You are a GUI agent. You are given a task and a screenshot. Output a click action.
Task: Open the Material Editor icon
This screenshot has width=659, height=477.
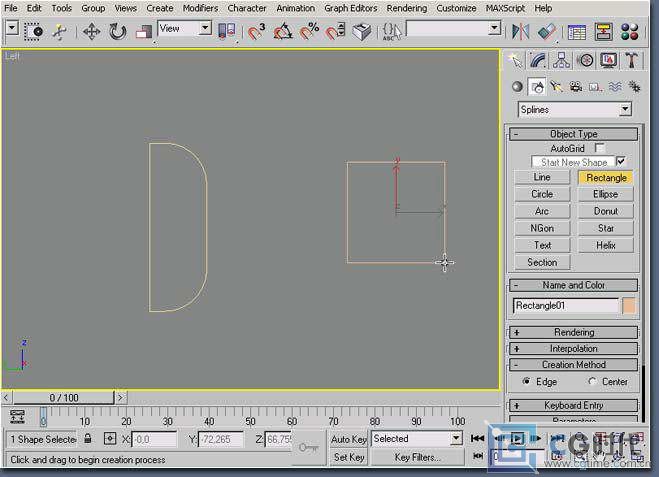coord(630,32)
